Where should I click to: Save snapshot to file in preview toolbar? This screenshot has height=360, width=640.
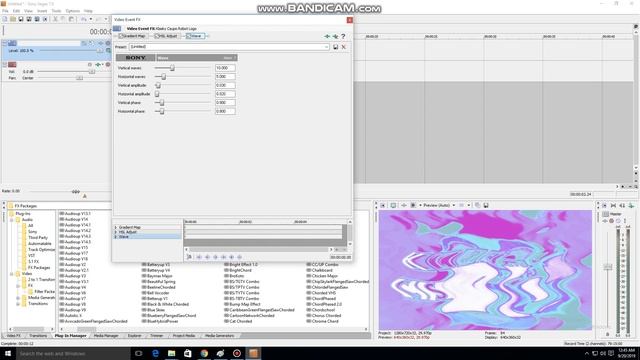tap(486, 205)
